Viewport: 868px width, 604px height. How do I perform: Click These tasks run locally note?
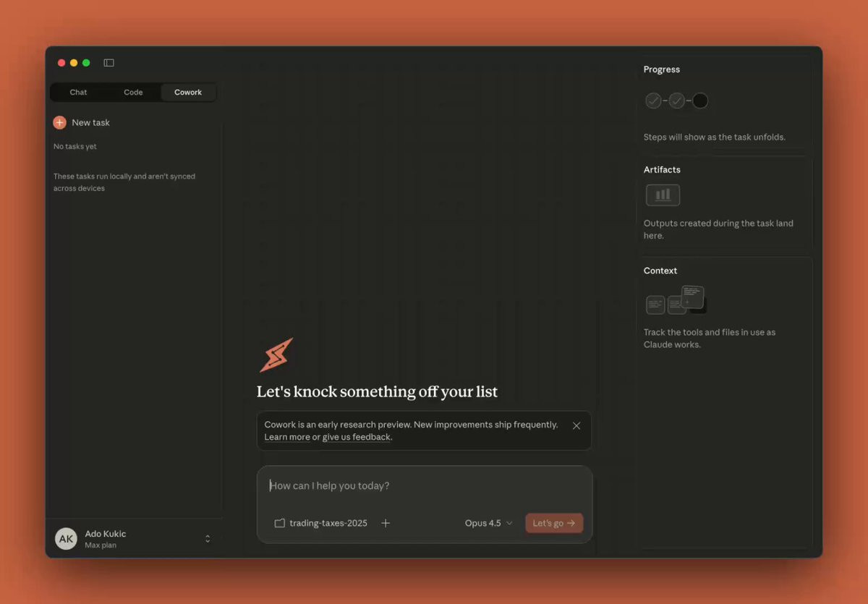click(124, 182)
